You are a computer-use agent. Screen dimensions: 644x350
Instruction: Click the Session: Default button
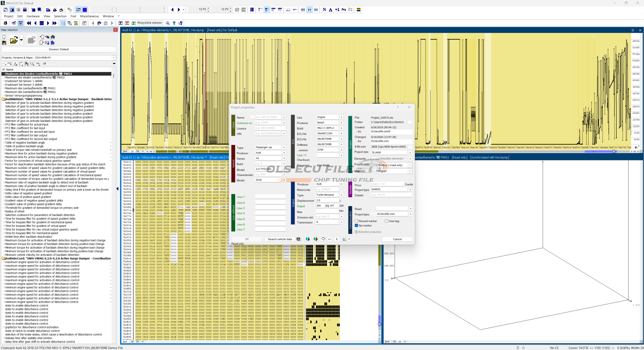click(59, 49)
